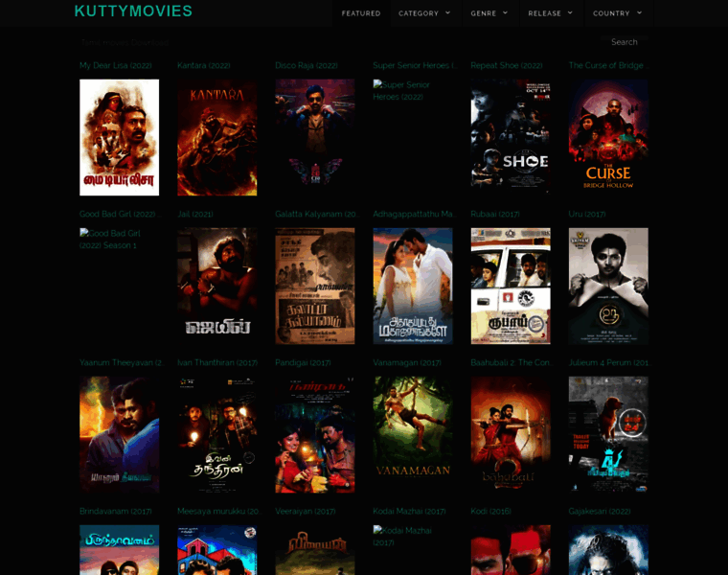Viewport: 728px width, 575px height.
Task: Open Yaanum Theeyavan title link
Action: pos(122,363)
